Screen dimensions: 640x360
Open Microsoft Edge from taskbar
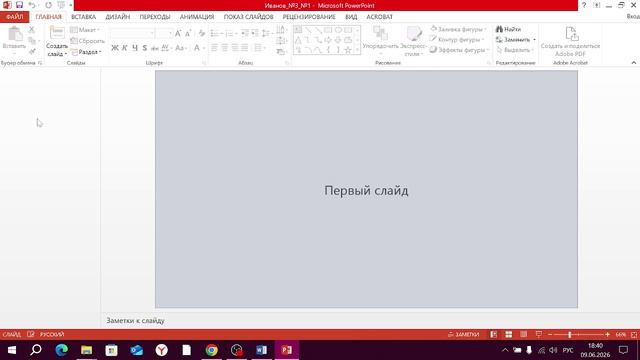coord(62,350)
